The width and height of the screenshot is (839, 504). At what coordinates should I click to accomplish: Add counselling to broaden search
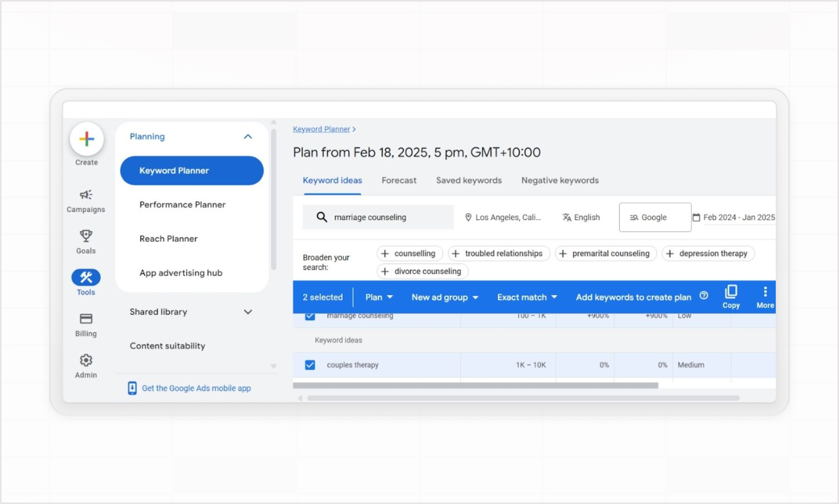click(409, 253)
